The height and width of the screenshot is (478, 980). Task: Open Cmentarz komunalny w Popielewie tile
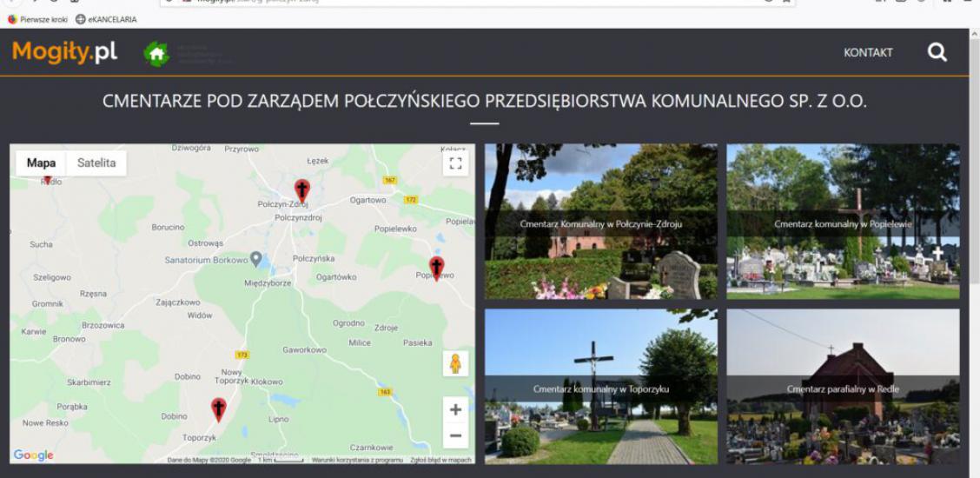[843, 222]
